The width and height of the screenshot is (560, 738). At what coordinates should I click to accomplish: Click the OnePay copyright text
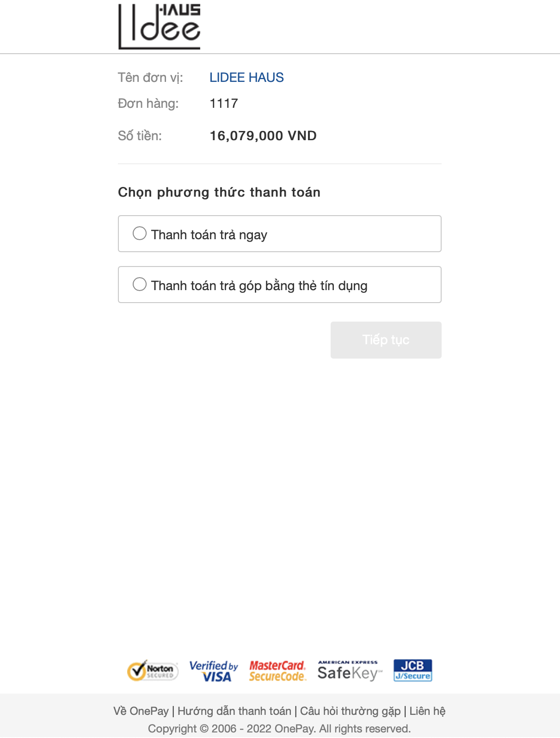[x=279, y=729]
